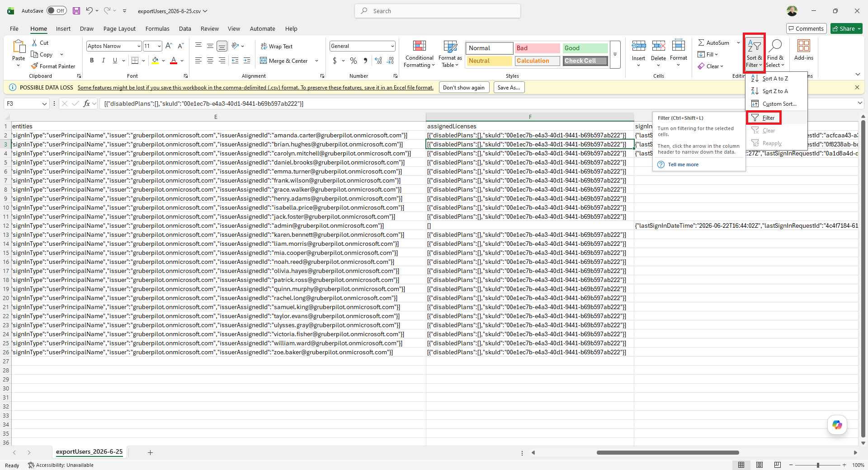Toggle Wrap Text for selected cell
This screenshot has height=470, width=868.
tap(277, 46)
